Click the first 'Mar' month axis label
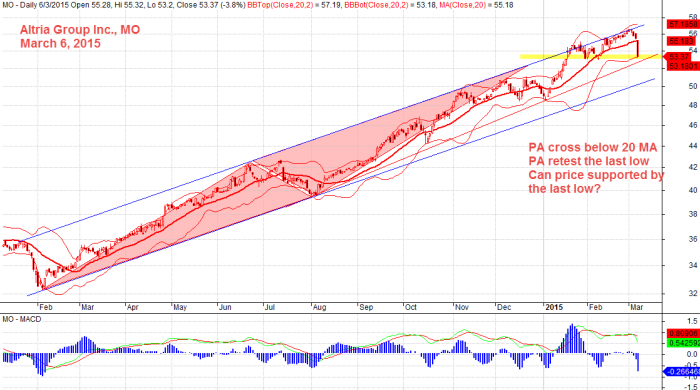 [x=87, y=307]
